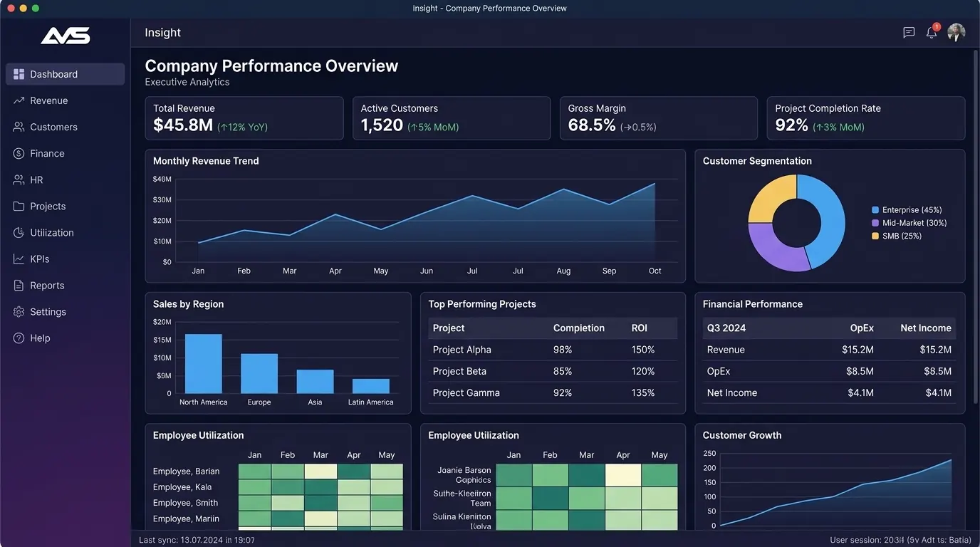Open the Reports section

[65, 285]
